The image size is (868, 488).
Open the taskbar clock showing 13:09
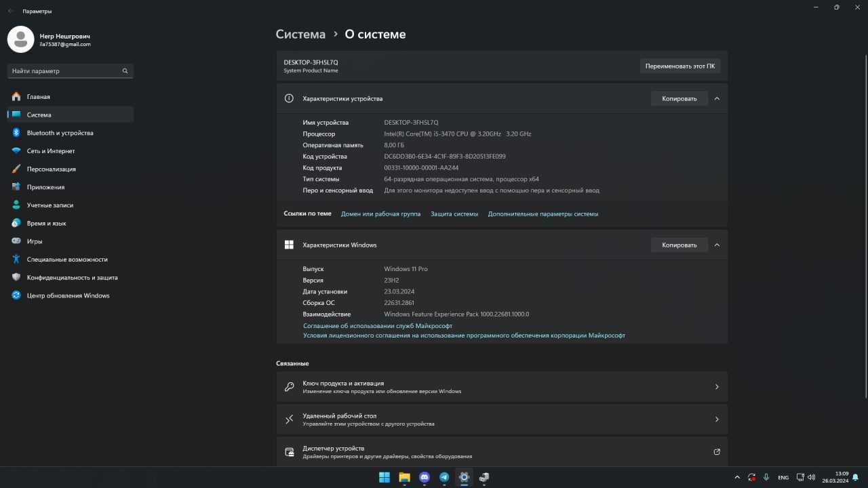(835, 477)
